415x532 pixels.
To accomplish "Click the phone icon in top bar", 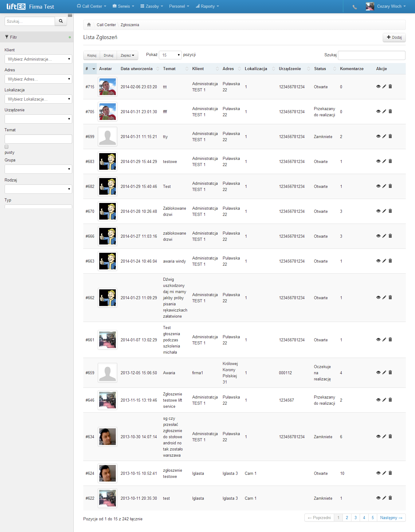I will (355, 7).
